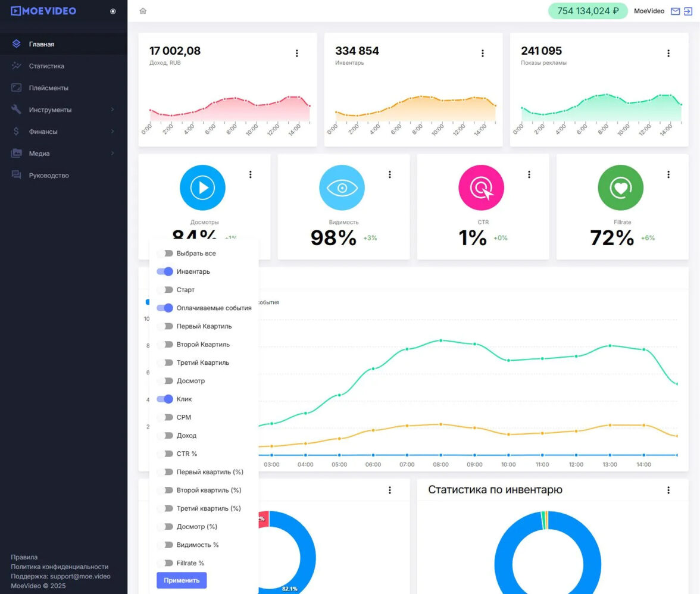Screen dimensions: 700x594
Task: Open the Статистика sidebar page
Action: pyautogui.click(x=46, y=66)
